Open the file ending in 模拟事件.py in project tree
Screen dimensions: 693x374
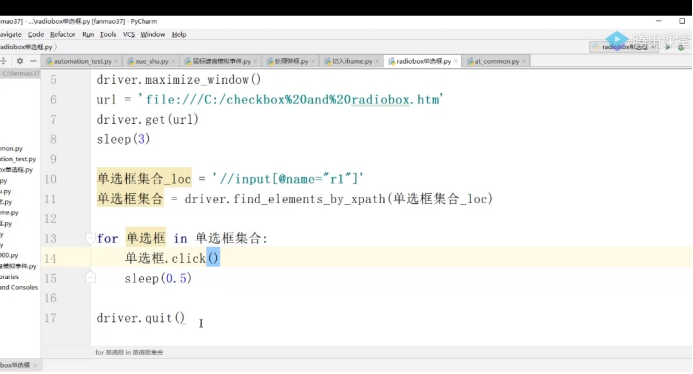coord(18,266)
